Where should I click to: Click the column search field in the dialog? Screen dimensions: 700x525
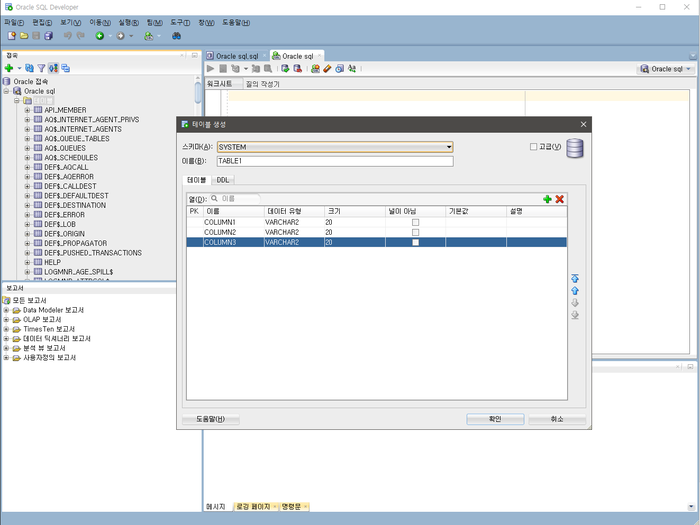[x=235, y=199]
